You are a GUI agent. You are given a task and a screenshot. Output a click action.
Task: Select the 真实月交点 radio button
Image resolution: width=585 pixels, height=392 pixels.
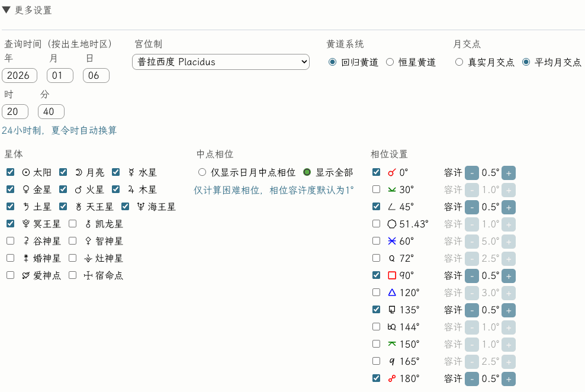[459, 62]
